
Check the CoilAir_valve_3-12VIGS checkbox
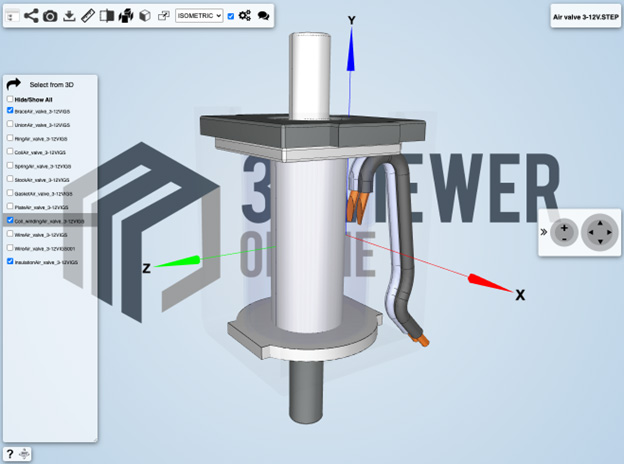point(10,151)
